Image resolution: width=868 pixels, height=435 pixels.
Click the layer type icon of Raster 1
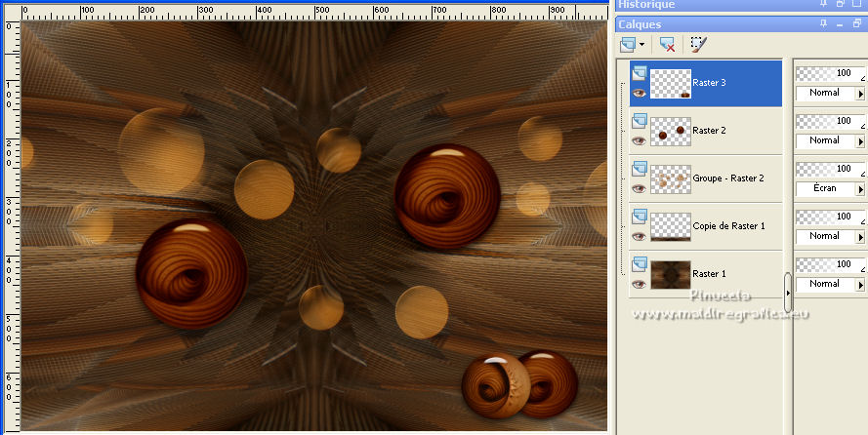pyautogui.click(x=640, y=263)
